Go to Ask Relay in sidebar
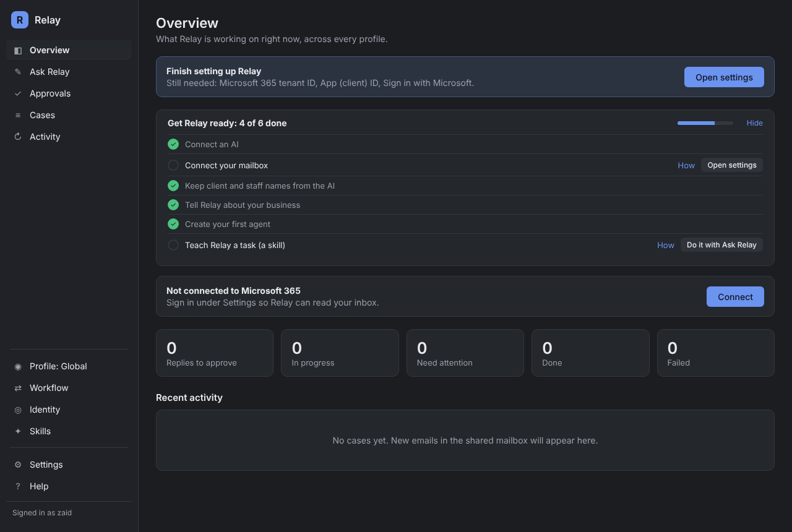This screenshot has width=792, height=532. [69, 72]
